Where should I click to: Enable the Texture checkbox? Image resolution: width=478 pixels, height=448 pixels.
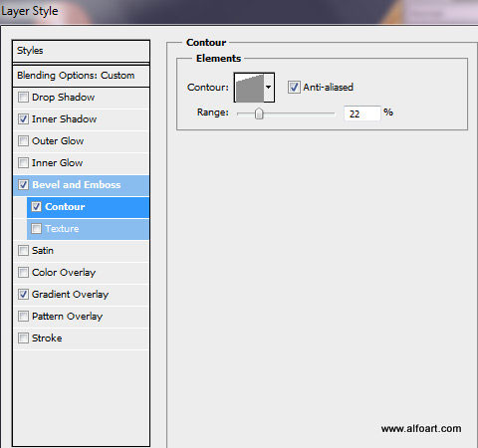click(36, 229)
